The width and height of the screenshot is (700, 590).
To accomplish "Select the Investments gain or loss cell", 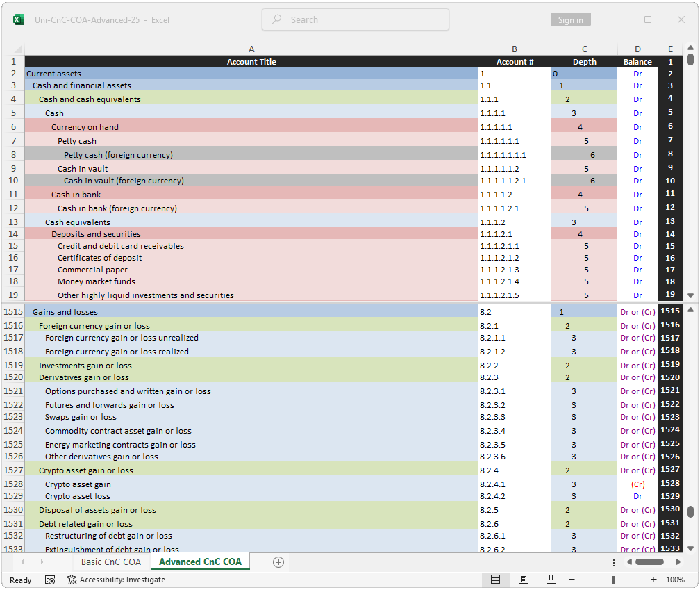I will [251, 366].
